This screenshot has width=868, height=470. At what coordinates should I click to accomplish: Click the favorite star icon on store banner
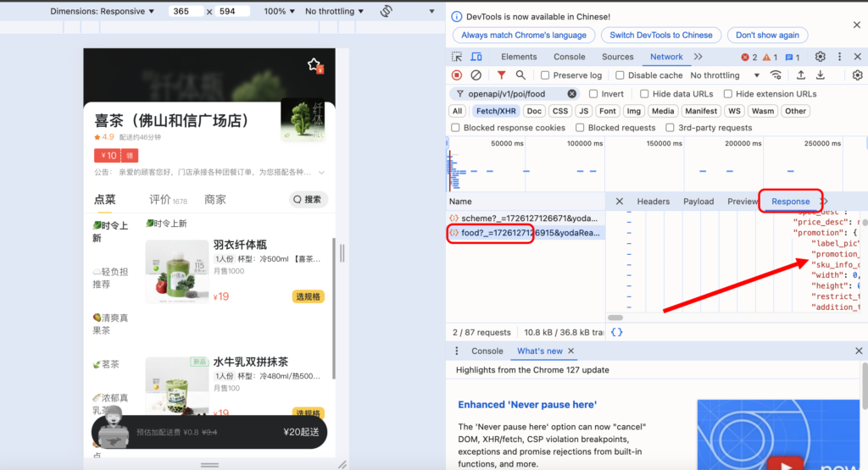[x=314, y=64]
